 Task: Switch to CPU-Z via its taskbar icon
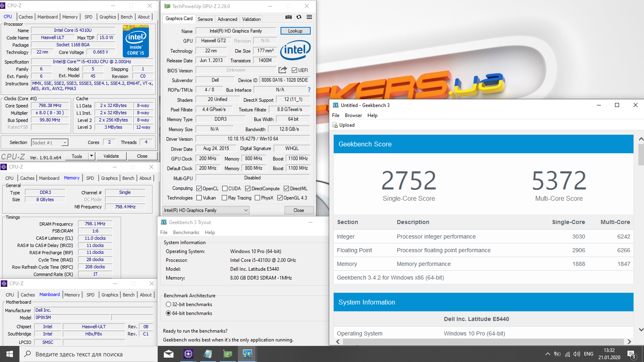click(188, 354)
